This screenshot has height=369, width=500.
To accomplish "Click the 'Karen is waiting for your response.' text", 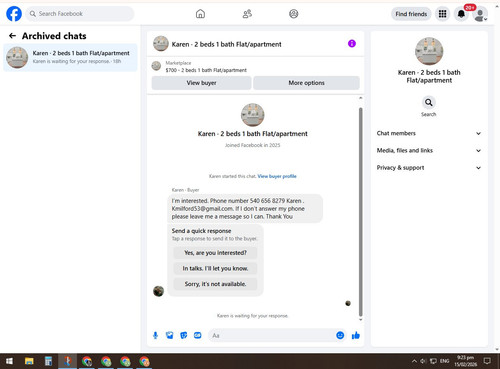I will click(x=253, y=316).
